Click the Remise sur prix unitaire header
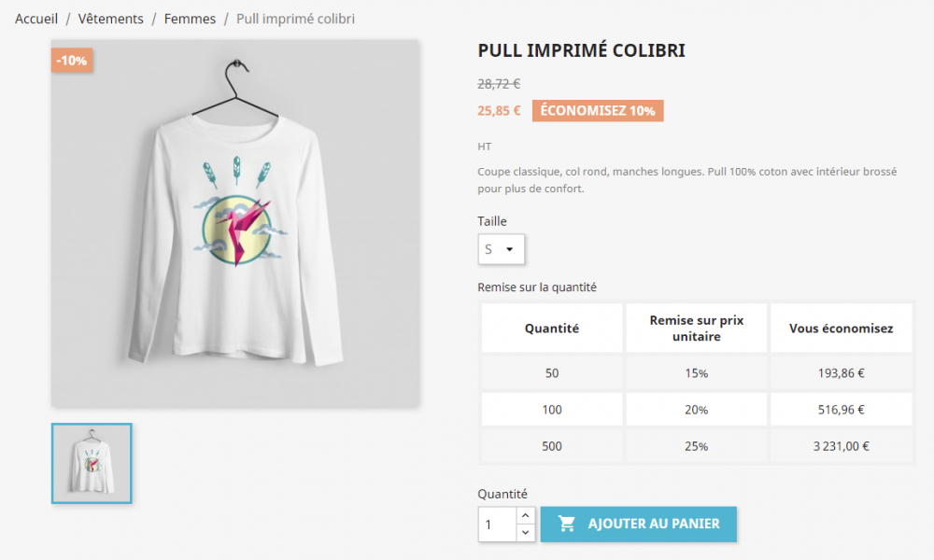This screenshot has height=560, width=934. pyautogui.click(x=697, y=328)
